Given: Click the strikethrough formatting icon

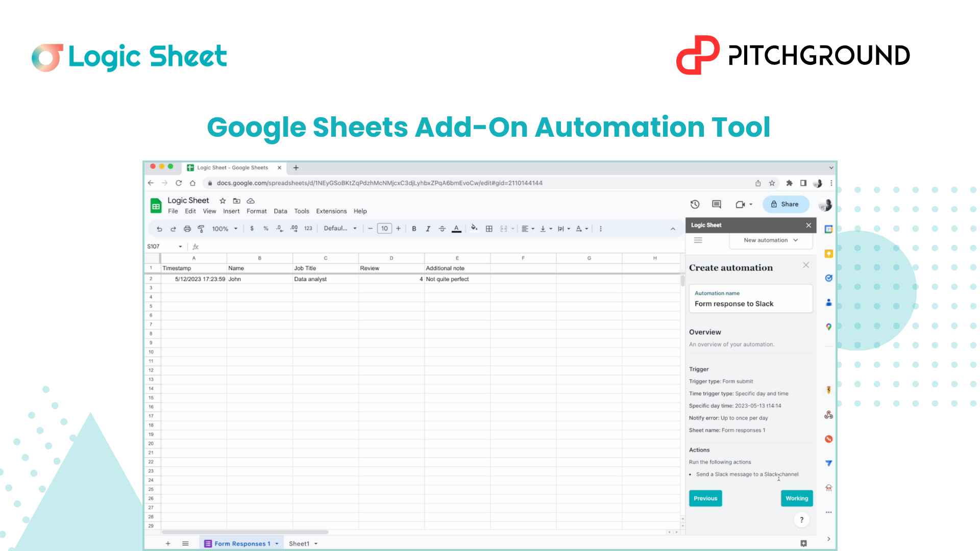Looking at the screenshot, I should click(442, 229).
